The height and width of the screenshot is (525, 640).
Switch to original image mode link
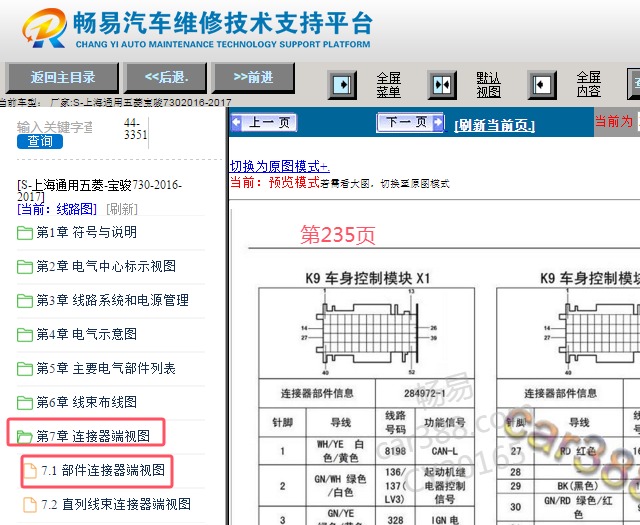click(x=280, y=167)
